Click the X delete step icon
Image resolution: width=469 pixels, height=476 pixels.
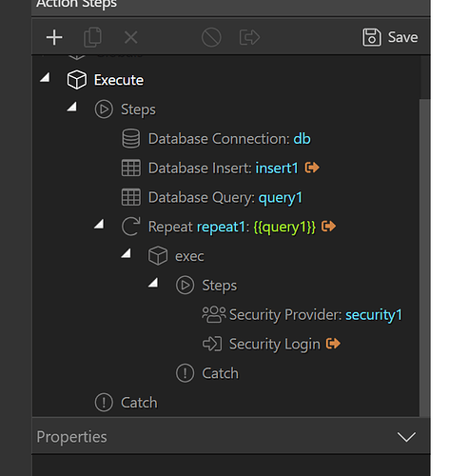coord(130,37)
